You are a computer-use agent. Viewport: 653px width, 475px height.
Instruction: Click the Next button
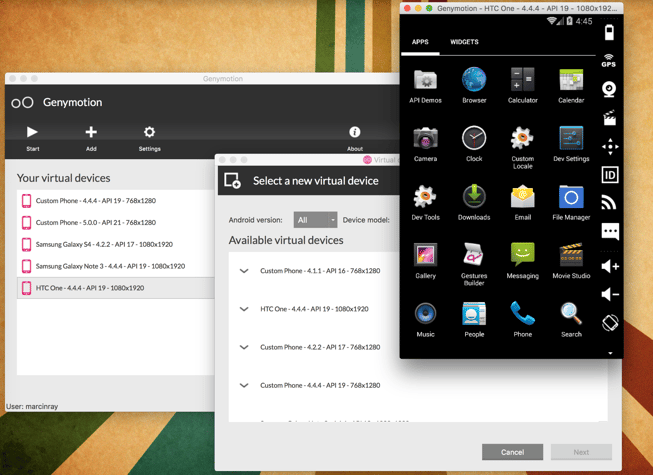[581, 452]
